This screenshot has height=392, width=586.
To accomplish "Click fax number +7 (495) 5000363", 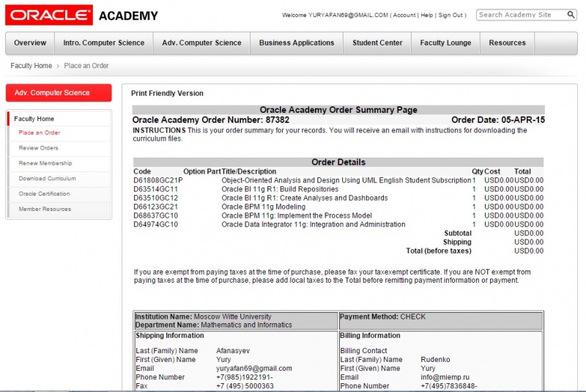I will [245, 386].
